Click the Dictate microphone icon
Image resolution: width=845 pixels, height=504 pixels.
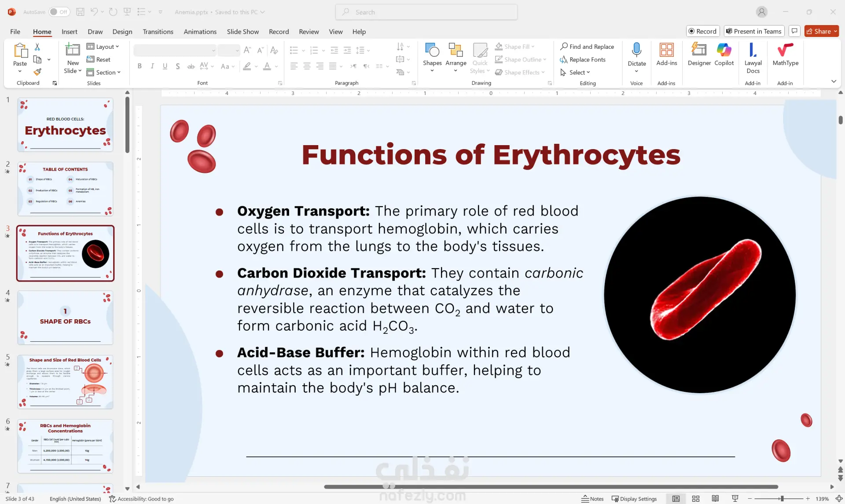pos(636,50)
